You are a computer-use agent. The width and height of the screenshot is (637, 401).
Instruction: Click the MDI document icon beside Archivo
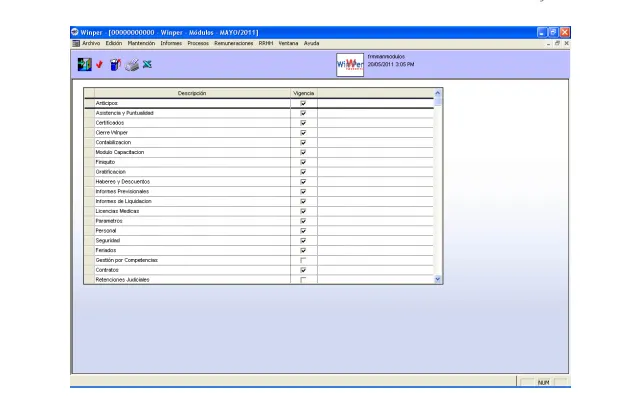click(76, 43)
